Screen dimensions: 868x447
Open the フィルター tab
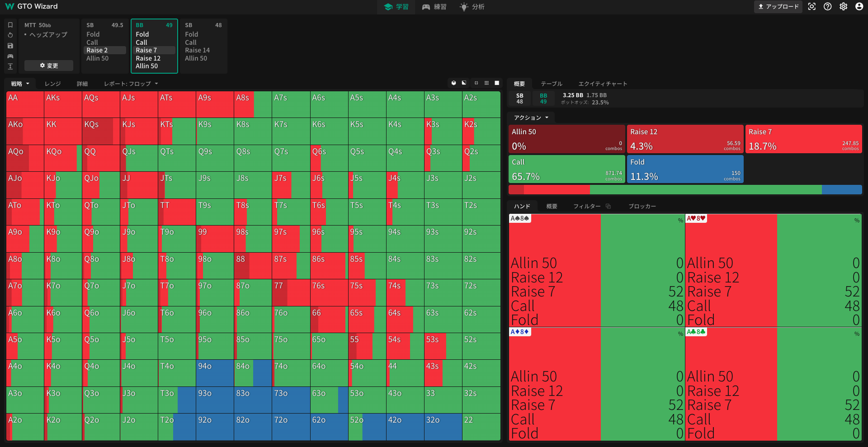pos(587,206)
